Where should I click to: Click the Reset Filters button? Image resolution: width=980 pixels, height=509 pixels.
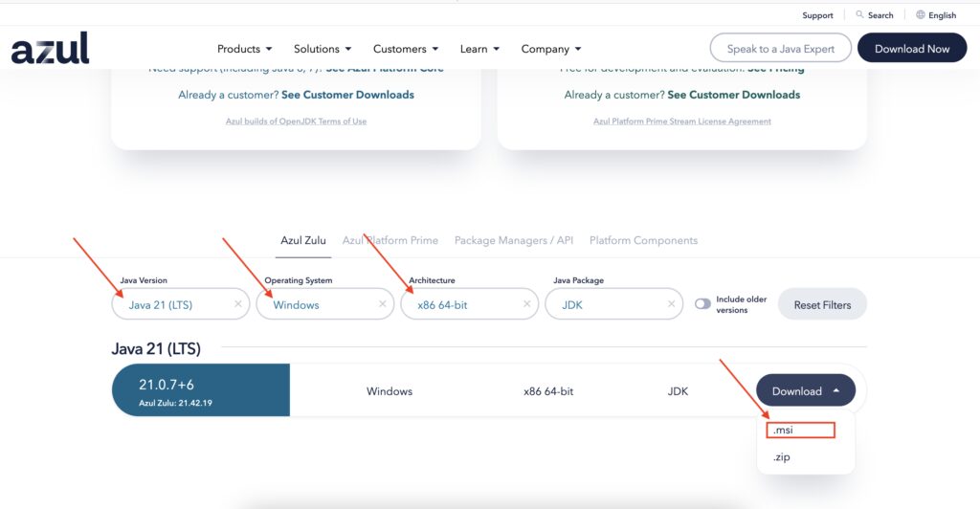click(x=822, y=304)
